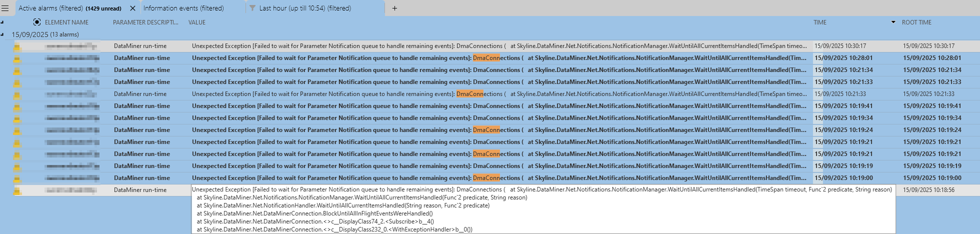Click alarm severity icon of the 10:19:19 row
Image resolution: width=980 pixels, height=234 pixels.
(17, 166)
